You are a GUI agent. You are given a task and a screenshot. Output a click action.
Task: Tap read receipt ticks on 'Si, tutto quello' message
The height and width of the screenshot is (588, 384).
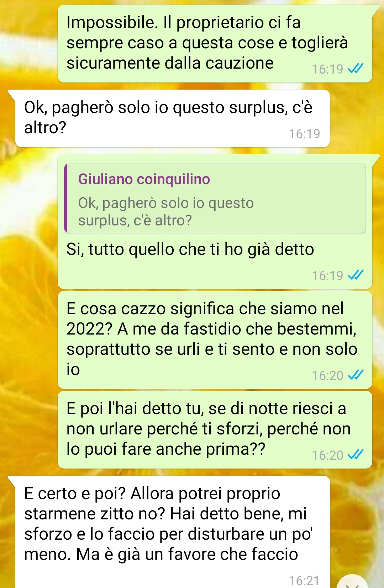pyautogui.click(x=356, y=275)
